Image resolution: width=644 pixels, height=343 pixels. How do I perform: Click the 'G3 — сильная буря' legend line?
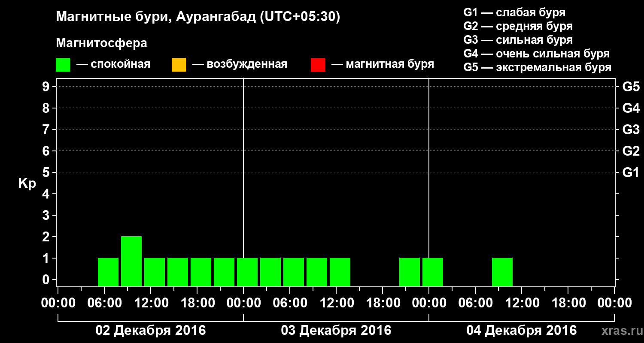[x=518, y=40]
